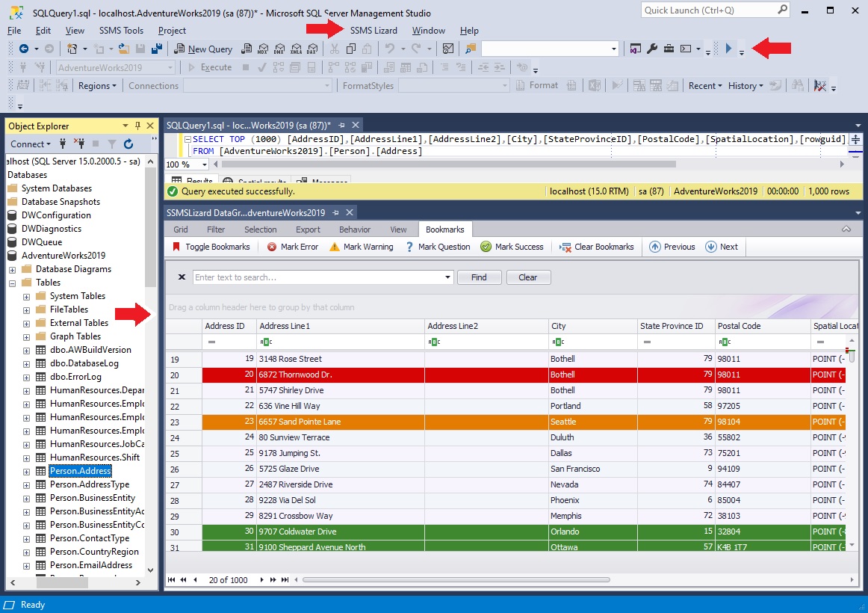Click the Object Explorer refresh icon
The image size is (868, 613).
(x=128, y=144)
